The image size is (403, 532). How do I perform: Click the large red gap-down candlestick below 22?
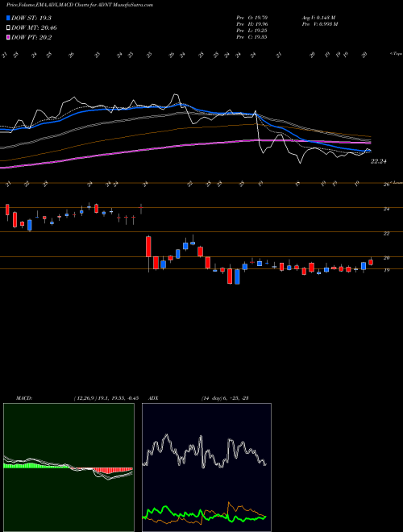click(x=148, y=247)
